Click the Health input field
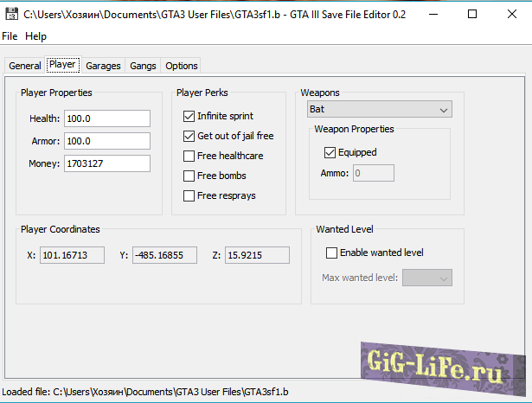This screenshot has height=403, width=532. click(106, 118)
